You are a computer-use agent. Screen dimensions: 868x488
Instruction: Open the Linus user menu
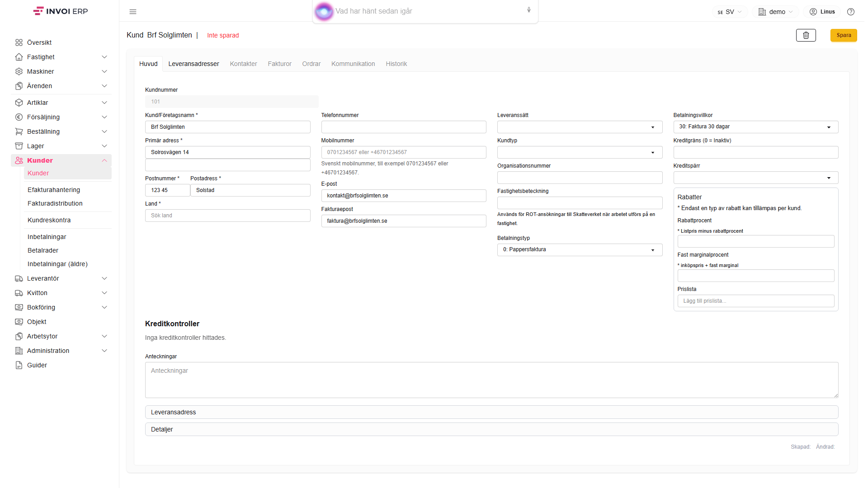pyautogui.click(x=822, y=12)
